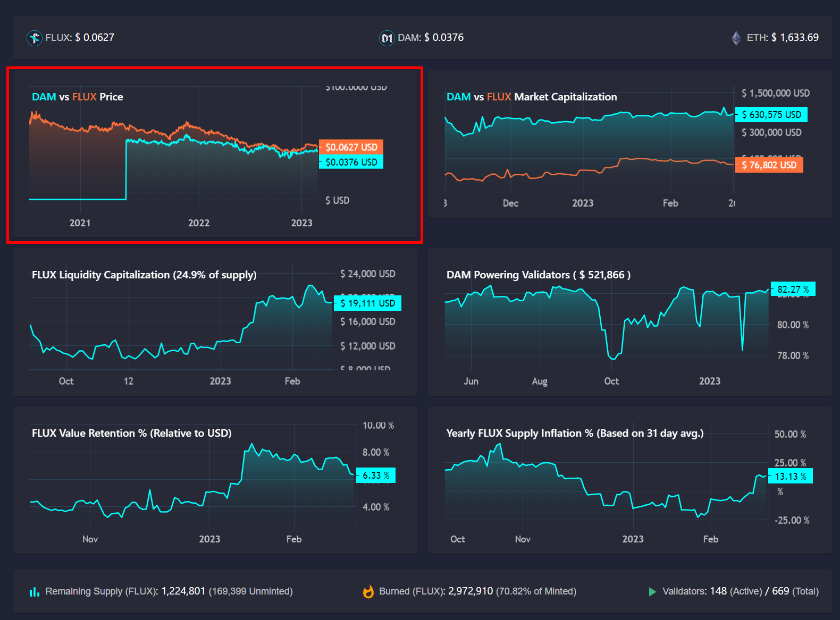The image size is (840, 620).
Task: Click the 13.13 % inflation value tag
Action: click(790, 477)
